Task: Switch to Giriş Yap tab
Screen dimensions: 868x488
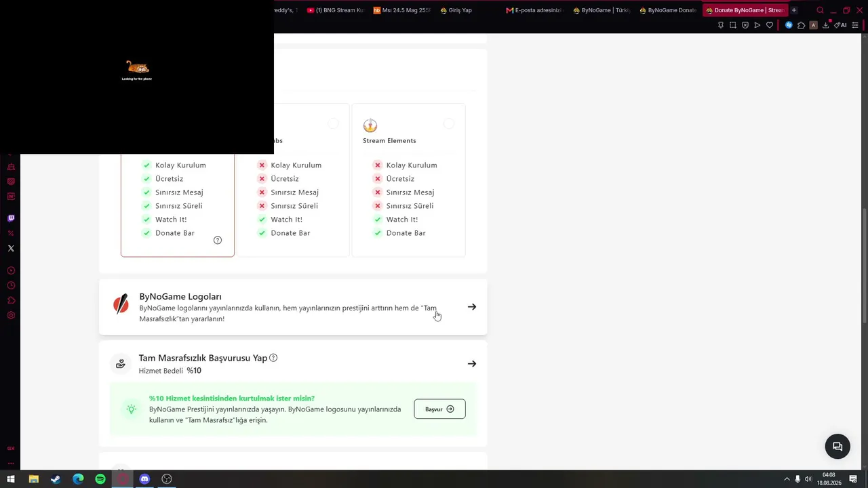Action: point(468,10)
